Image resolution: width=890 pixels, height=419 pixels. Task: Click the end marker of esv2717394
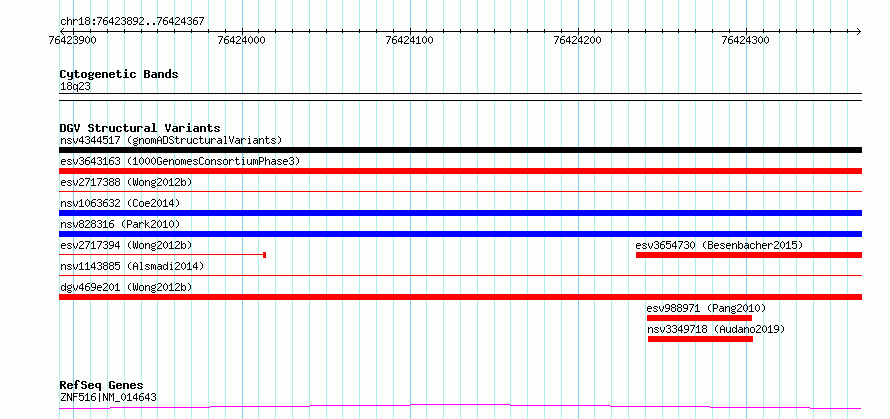point(265,255)
